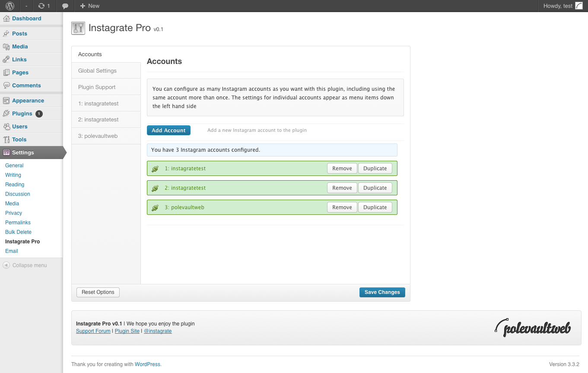Click the comments bubble icon in admin bar
588x373 pixels.
coord(65,6)
